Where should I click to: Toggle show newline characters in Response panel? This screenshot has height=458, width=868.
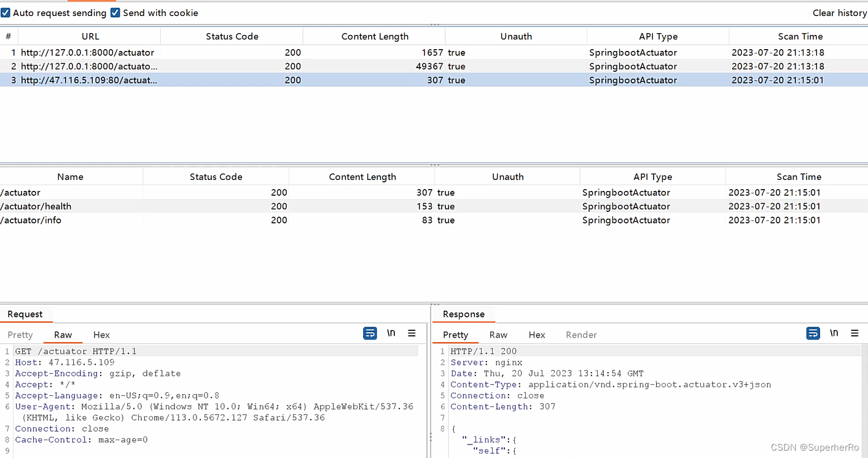(834, 333)
